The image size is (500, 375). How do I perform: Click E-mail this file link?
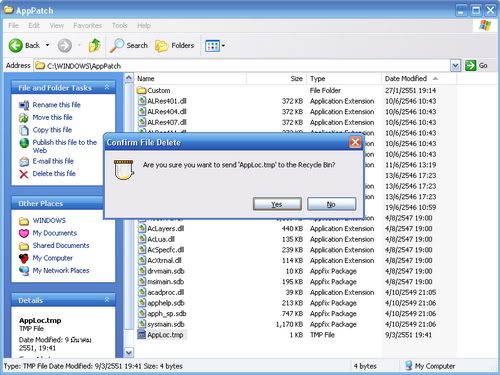[53, 161]
